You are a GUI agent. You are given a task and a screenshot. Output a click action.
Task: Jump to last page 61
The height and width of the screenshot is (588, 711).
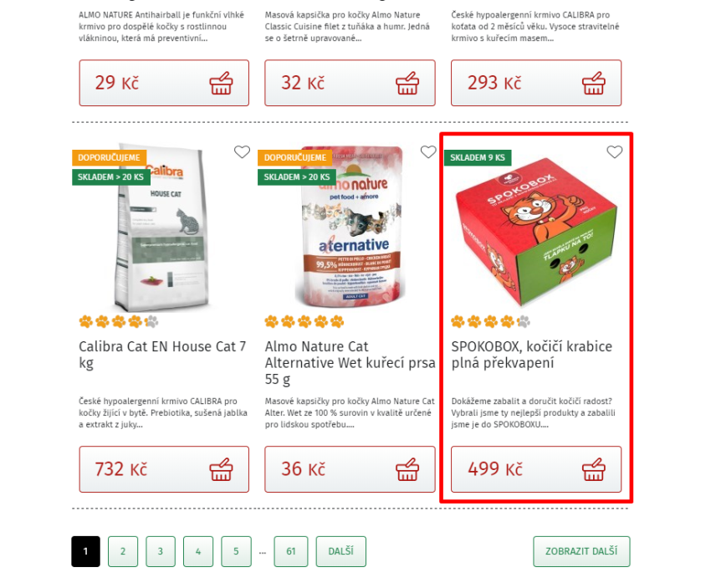291,551
